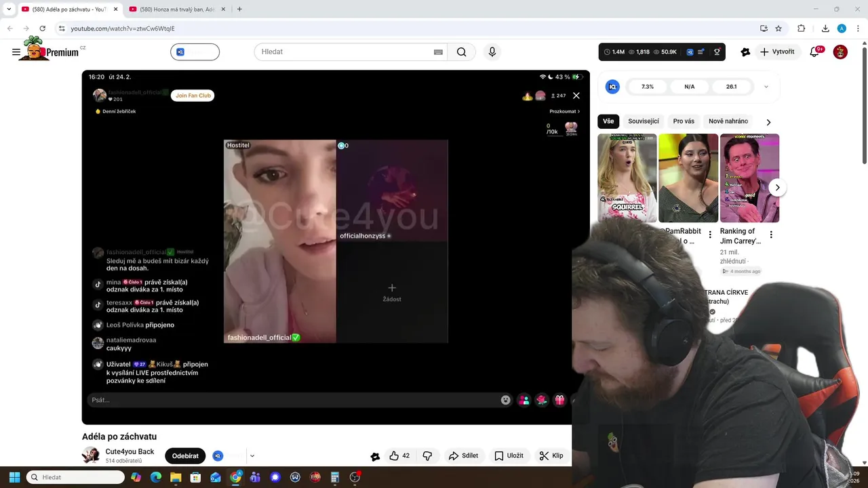Screen dimensions: 868x488
Task: Click the search magnifier button
Action: [461, 52]
